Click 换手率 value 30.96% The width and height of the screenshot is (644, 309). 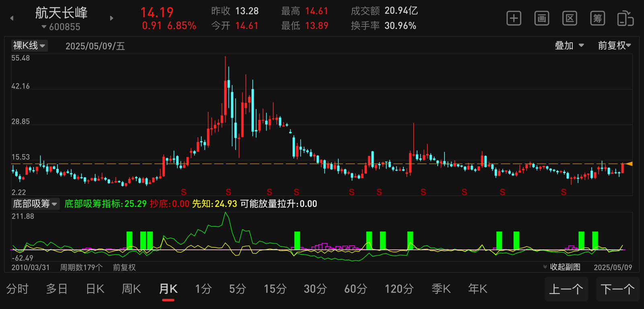[400, 26]
